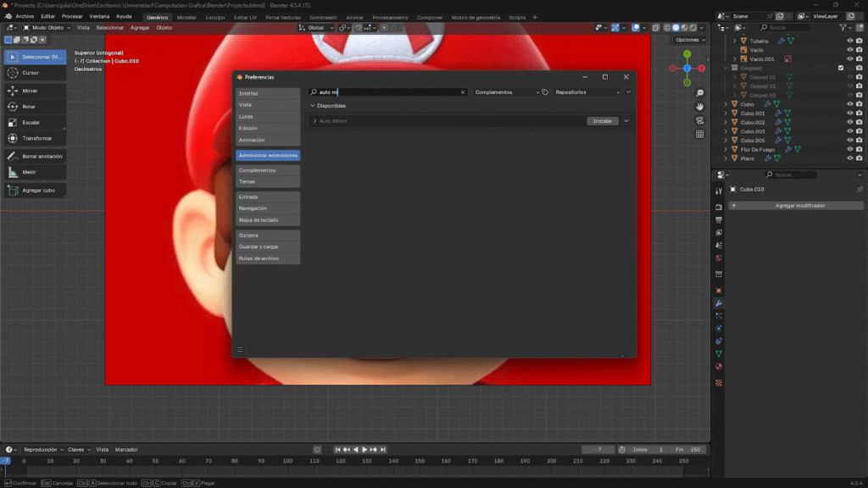868x488 pixels.
Task: Toggle visibility of Flor De Fuego
Action: pyautogui.click(x=849, y=149)
